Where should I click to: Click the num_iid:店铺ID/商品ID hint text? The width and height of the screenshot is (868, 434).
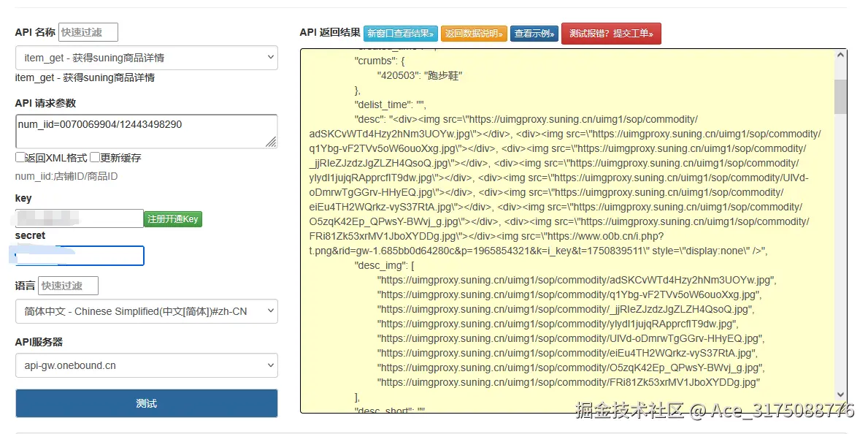coord(66,177)
